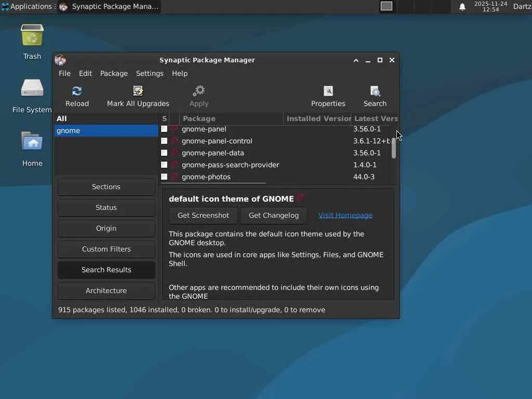Toggle the gnome-photos status checkbox
The width and height of the screenshot is (532, 399).
(x=164, y=177)
